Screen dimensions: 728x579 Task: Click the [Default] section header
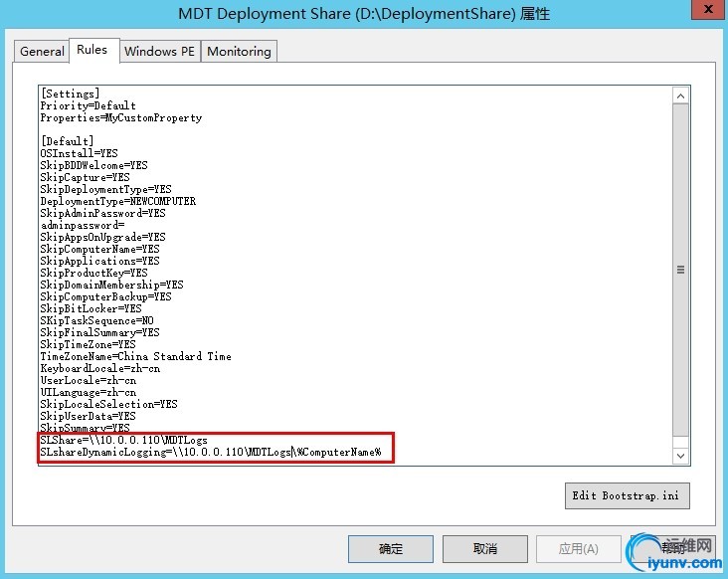coord(68,140)
